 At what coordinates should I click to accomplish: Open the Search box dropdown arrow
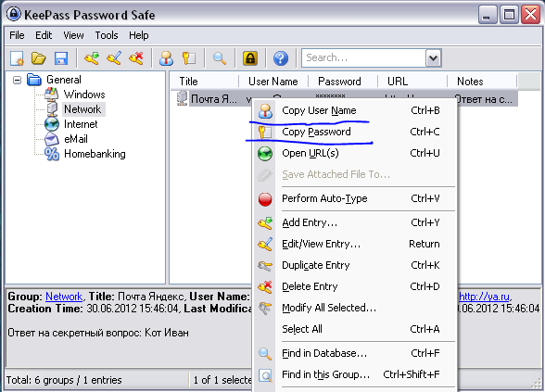click(x=433, y=58)
